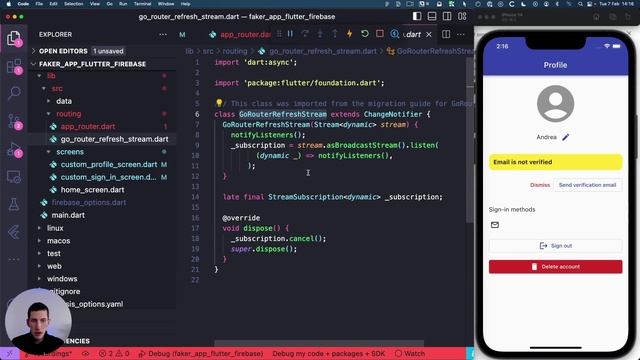
Task: Open the Extensions view icon
Action: point(14,66)
